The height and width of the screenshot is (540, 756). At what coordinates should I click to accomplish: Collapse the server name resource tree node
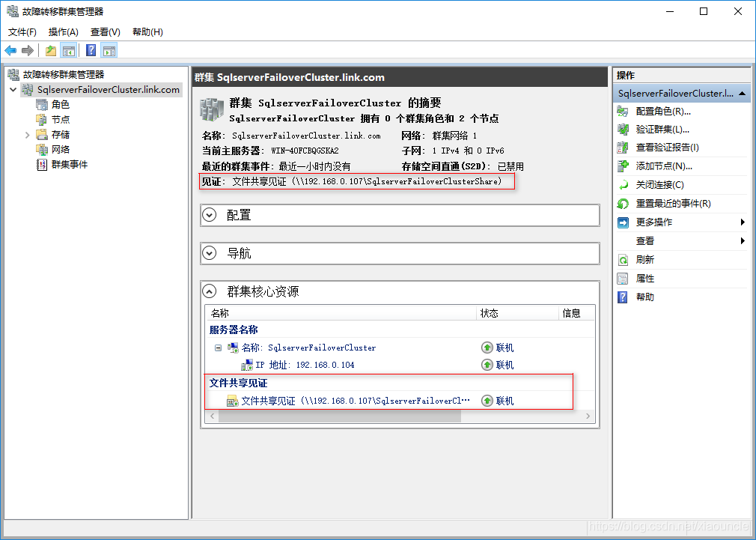[218, 348]
